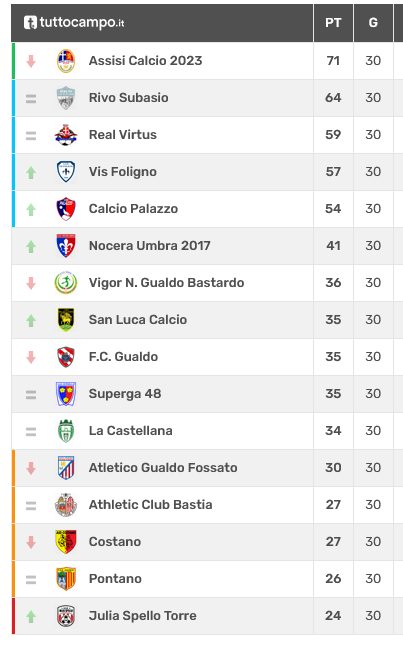Image resolution: width=403 pixels, height=645 pixels.
Task: Click the Vis Foligno shield logo
Action: (66, 172)
